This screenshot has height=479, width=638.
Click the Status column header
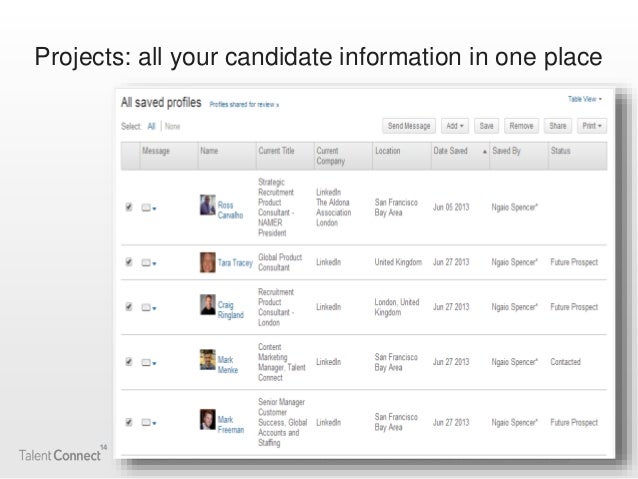point(561,151)
